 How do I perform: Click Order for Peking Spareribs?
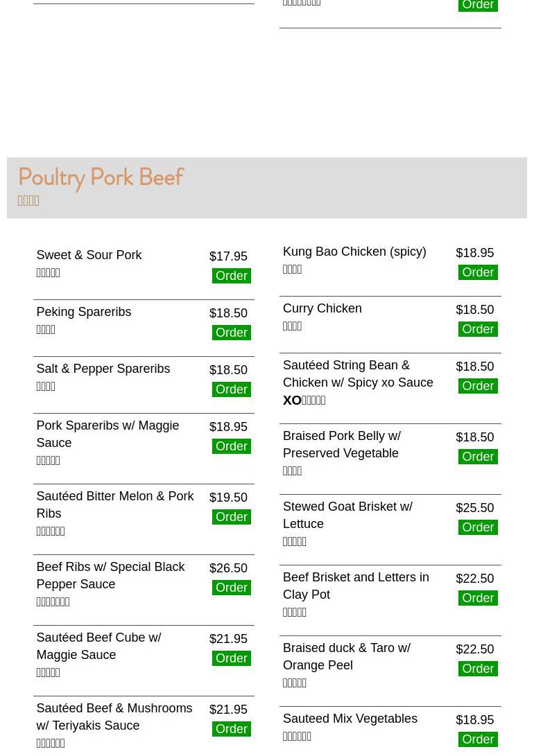[x=231, y=333]
